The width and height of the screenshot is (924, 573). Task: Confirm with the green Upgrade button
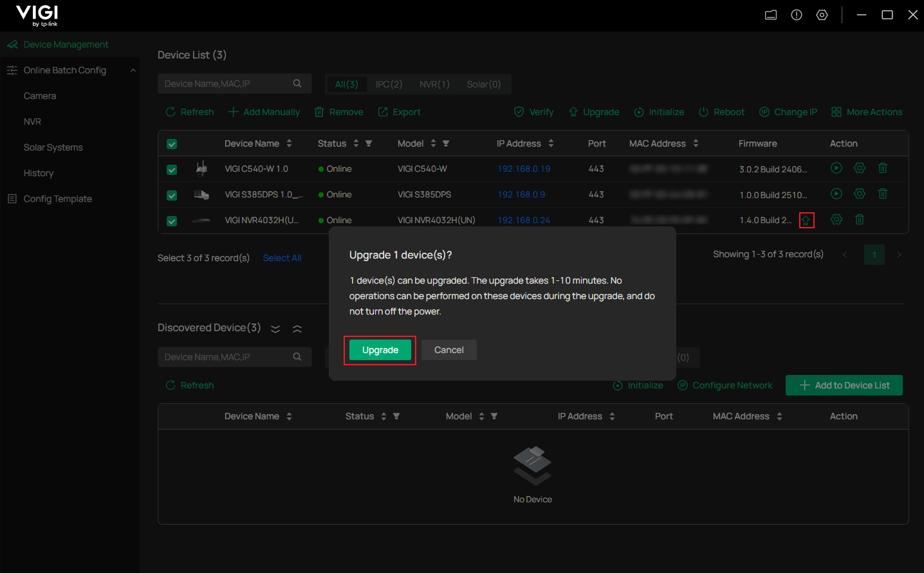(380, 350)
